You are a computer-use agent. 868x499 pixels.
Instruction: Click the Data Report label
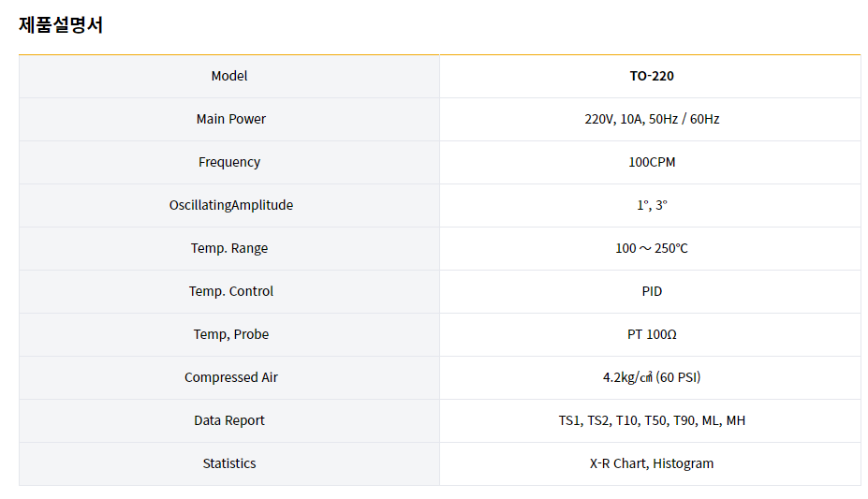pyautogui.click(x=229, y=420)
